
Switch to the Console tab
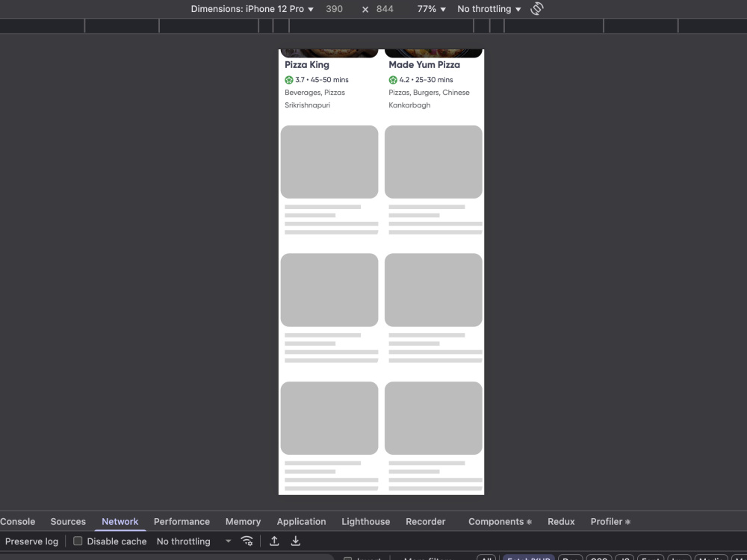(x=18, y=521)
